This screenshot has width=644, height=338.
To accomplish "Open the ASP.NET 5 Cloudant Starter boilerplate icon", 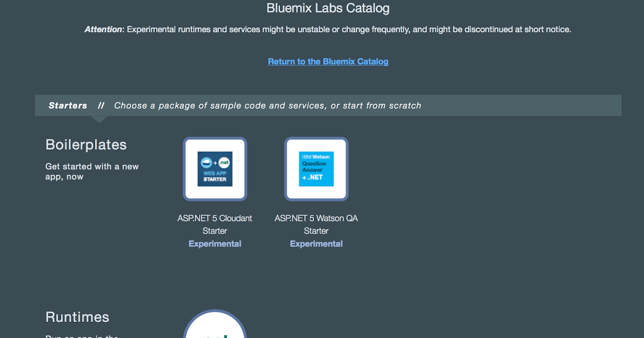I will [215, 169].
